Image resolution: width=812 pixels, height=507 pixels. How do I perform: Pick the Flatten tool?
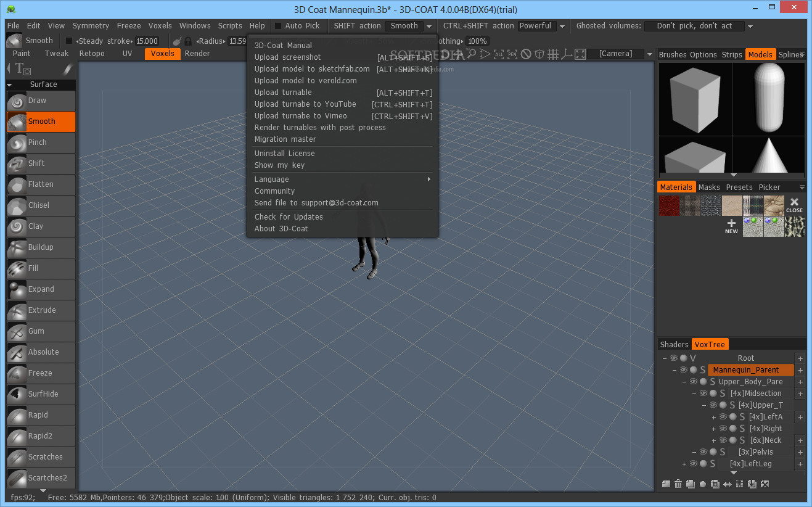(x=41, y=184)
